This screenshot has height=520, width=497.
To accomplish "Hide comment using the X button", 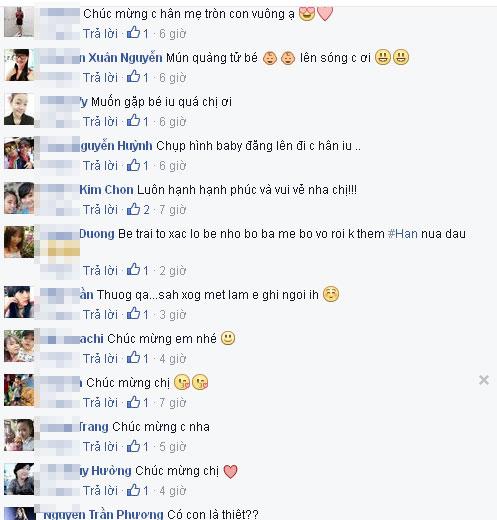I will pos(484,380).
